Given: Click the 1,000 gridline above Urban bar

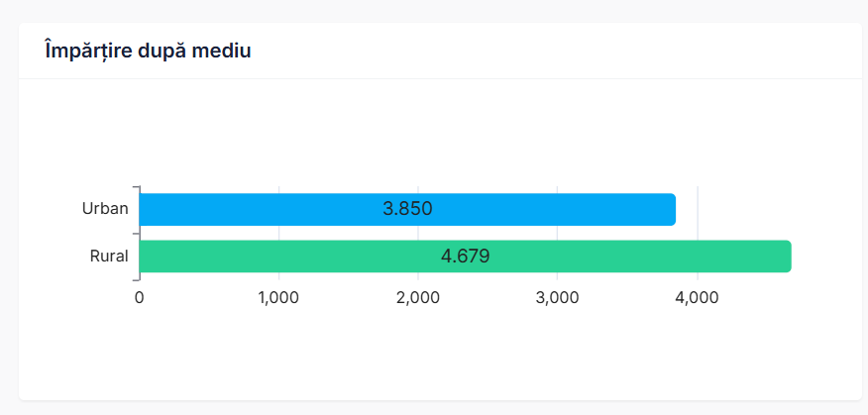Looking at the screenshot, I should pyautogui.click(x=279, y=189).
